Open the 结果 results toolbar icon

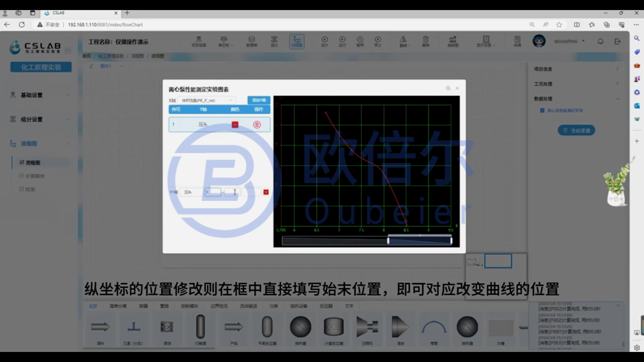[x=517, y=42]
